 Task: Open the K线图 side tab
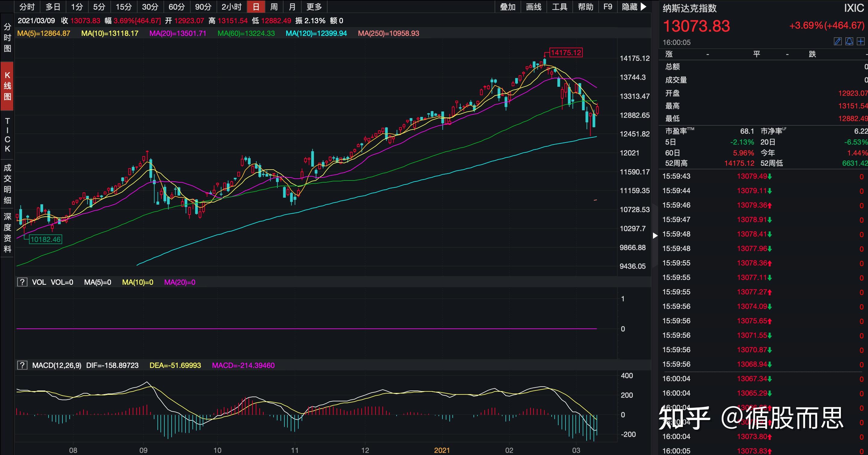tap(7, 86)
